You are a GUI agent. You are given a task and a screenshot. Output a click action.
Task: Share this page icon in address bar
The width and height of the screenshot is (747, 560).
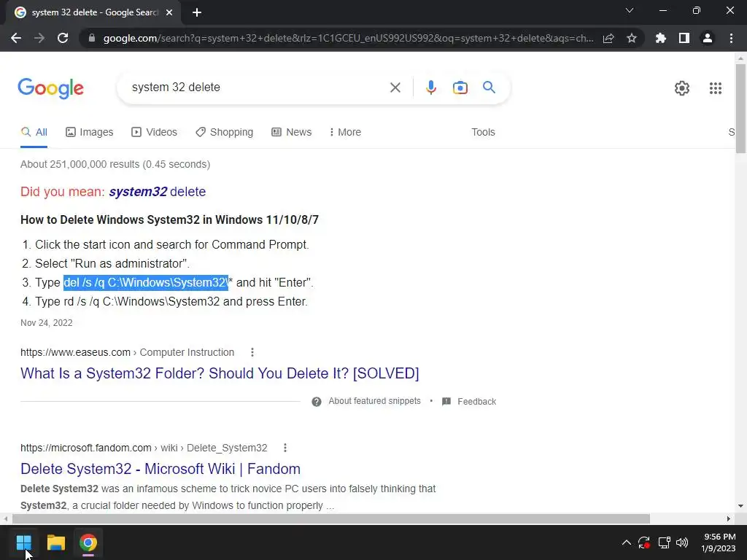pos(608,38)
